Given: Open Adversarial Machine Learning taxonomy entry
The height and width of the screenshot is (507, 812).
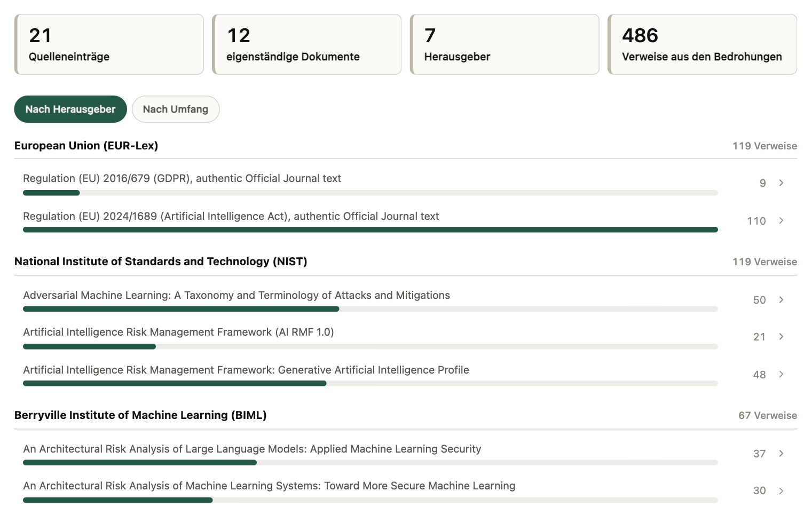Looking at the screenshot, I should 236,296.
